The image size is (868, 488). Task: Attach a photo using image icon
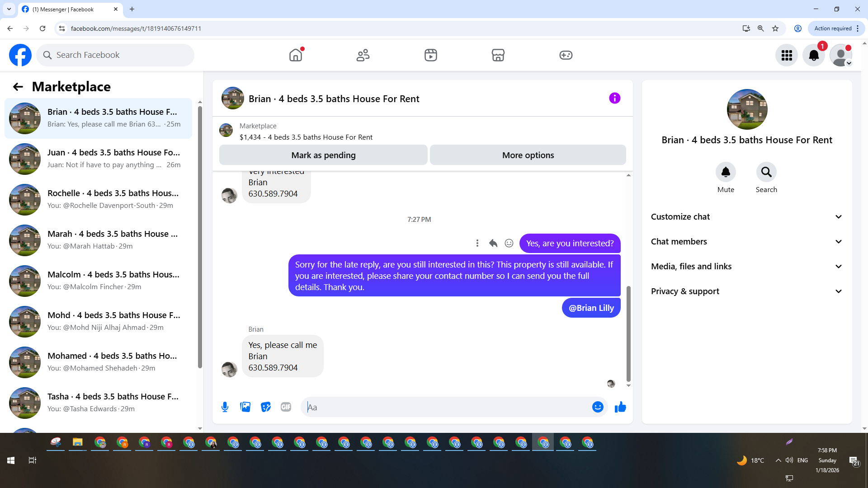(x=245, y=407)
